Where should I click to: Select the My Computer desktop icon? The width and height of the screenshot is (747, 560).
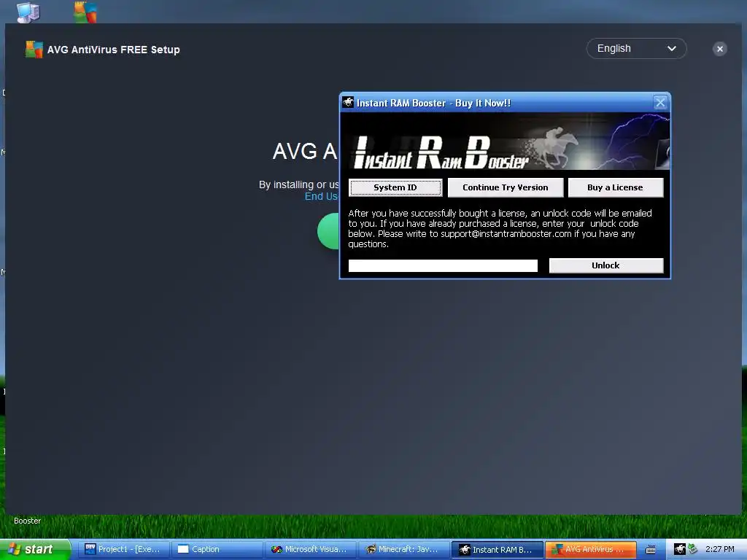pos(28,12)
